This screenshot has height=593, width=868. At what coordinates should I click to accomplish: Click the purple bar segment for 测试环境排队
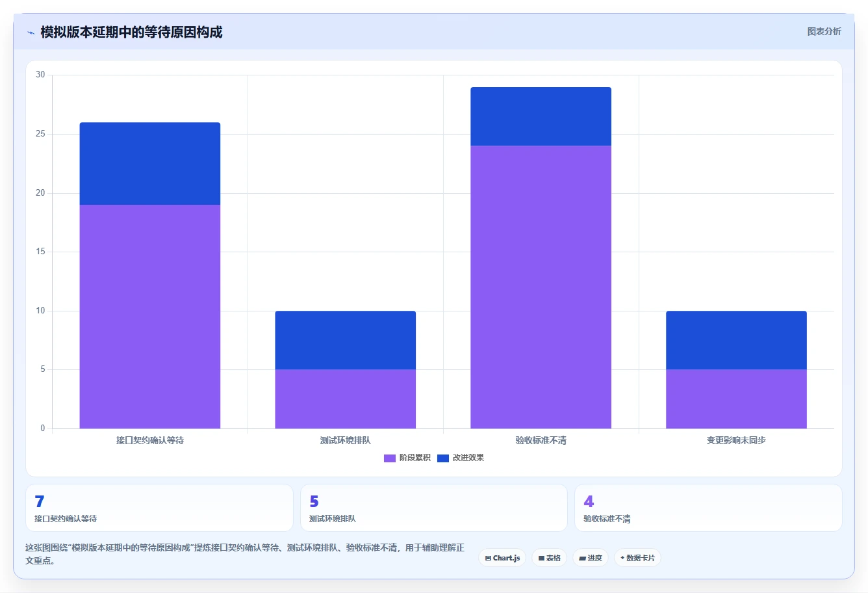pyautogui.click(x=346, y=399)
